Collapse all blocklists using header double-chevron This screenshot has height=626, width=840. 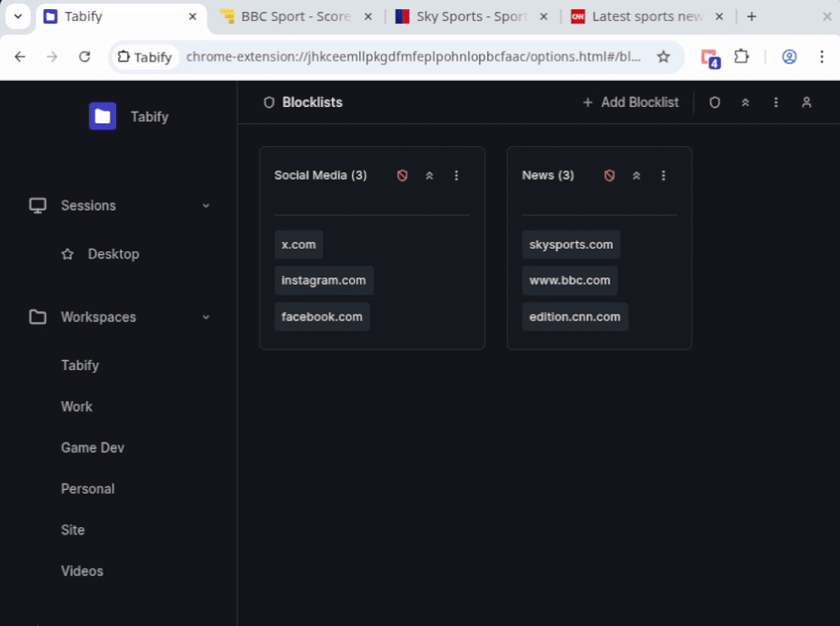pyautogui.click(x=745, y=103)
